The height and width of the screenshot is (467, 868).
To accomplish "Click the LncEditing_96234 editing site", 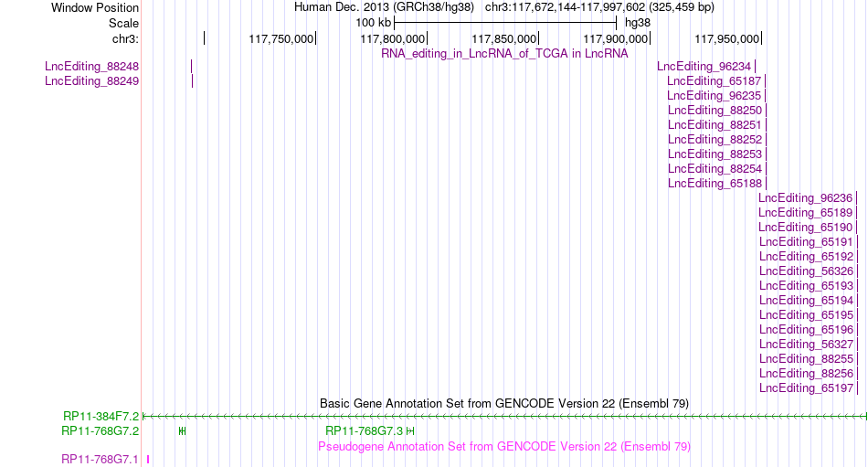I will click(755, 67).
